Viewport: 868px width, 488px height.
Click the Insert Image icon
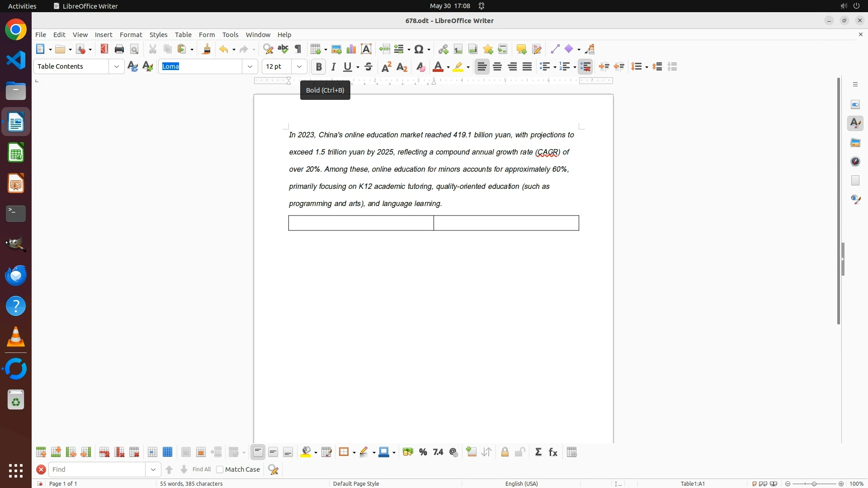[336, 49]
